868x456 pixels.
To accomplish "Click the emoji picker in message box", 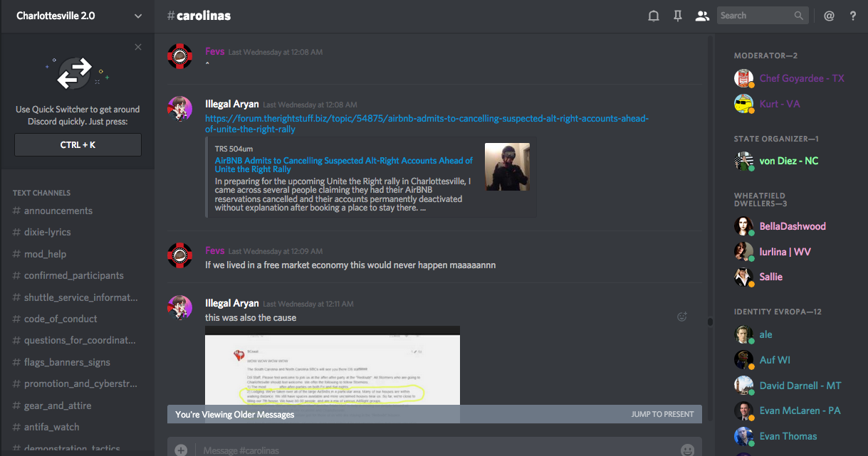I will coord(687,450).
